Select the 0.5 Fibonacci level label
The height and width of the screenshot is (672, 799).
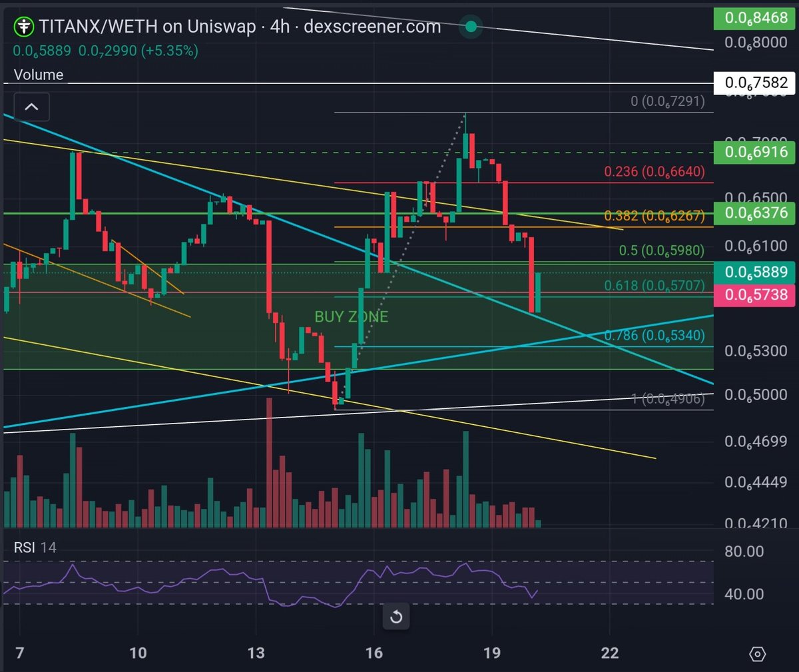click(x=661, y=250)
